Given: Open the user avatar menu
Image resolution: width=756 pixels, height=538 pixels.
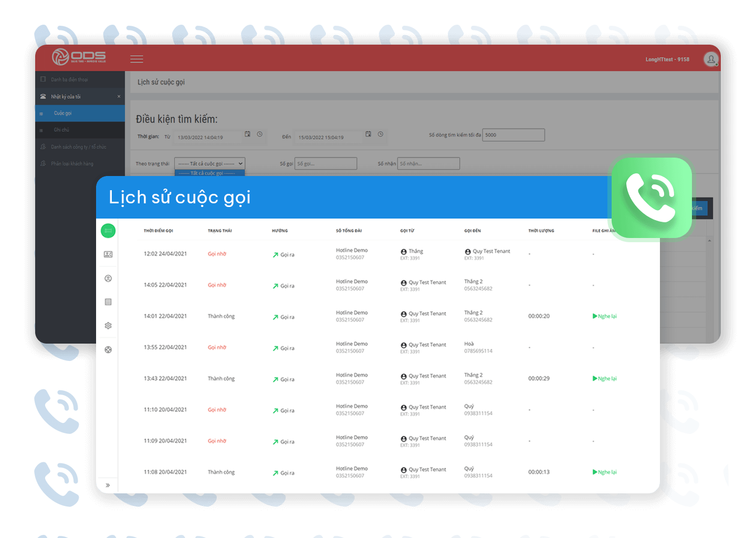Looking at the screenshot, I should click(x=711, y=59).
